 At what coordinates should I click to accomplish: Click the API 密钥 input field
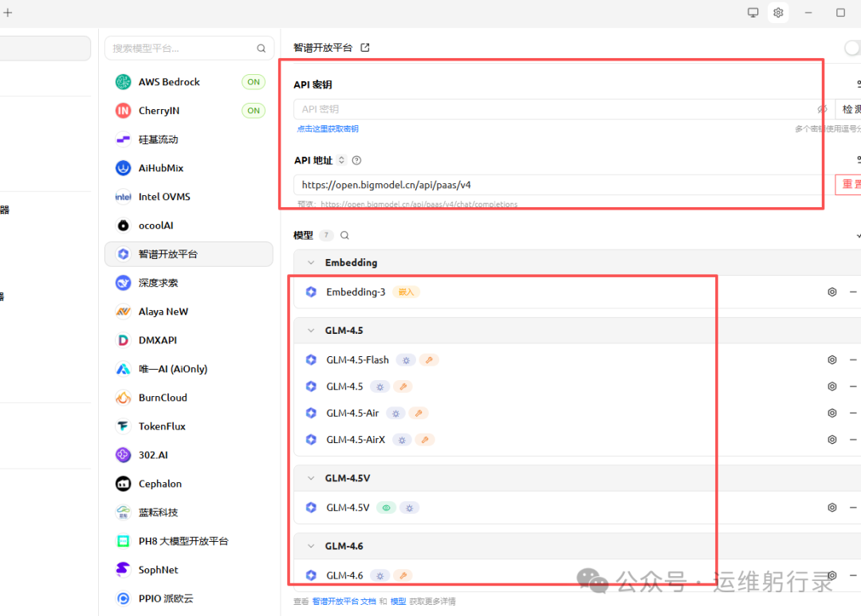point(550,109)
